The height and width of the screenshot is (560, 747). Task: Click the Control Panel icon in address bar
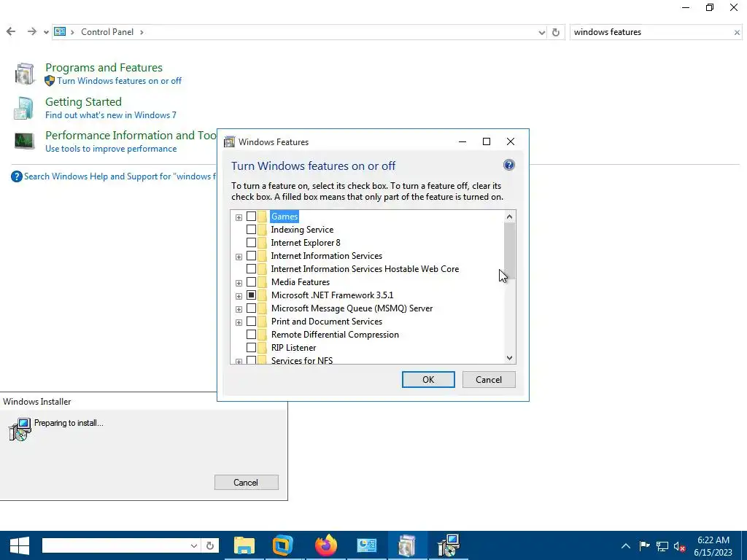coord(60,32)
